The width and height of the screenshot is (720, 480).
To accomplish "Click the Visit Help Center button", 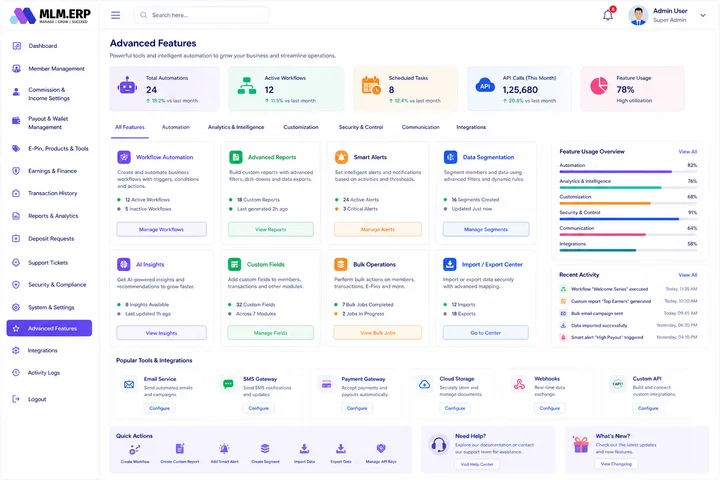I will click(x=477, y=464).
